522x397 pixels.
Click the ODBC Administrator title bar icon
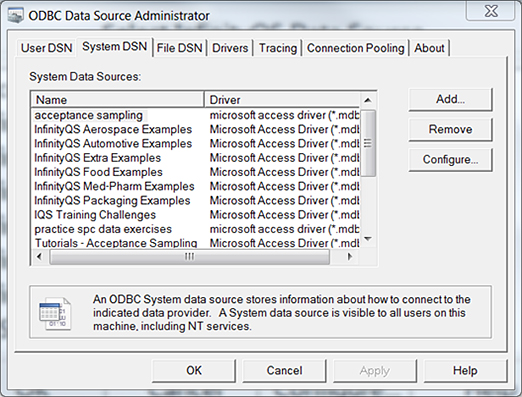tap(16, 16)
